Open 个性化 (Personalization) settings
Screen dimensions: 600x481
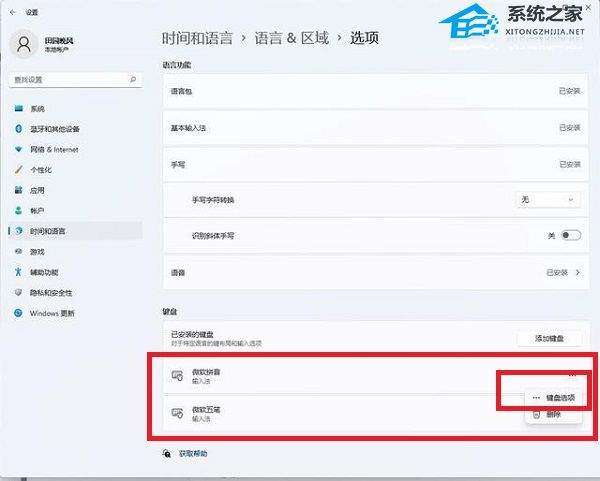click(x=40, y=169)
